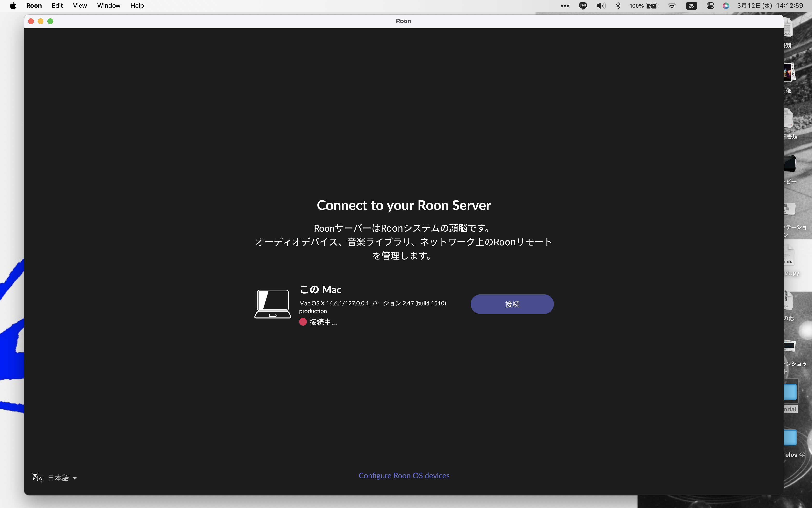812x508 pixels.
Task: Click the red 接続中 status indicator
Action: [x=303, y=322]
